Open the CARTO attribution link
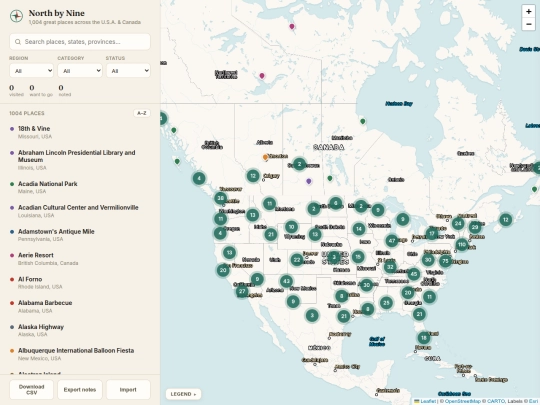The image size is (540, 405). coord(495,401)
